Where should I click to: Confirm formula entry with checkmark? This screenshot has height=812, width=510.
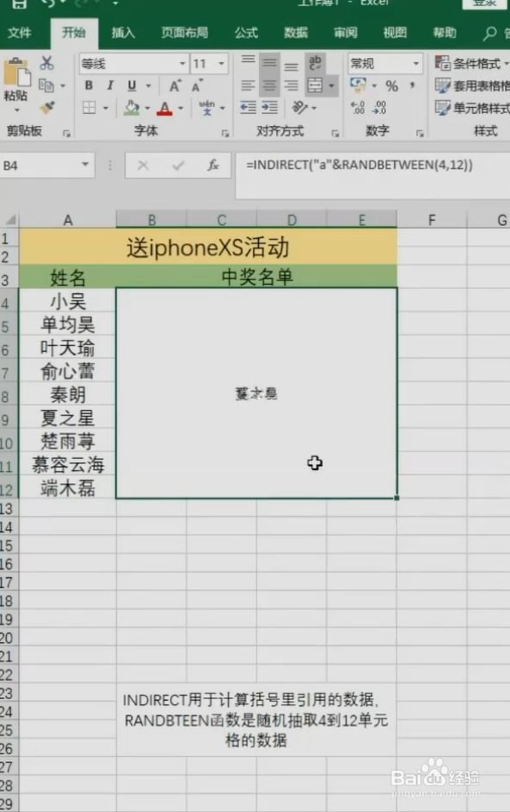click(179, 166)
